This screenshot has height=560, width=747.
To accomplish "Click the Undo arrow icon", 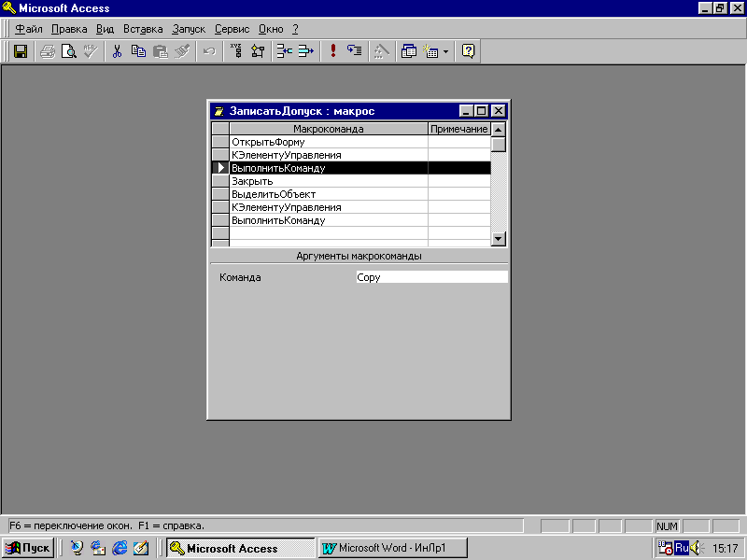I will coord(209,51).
